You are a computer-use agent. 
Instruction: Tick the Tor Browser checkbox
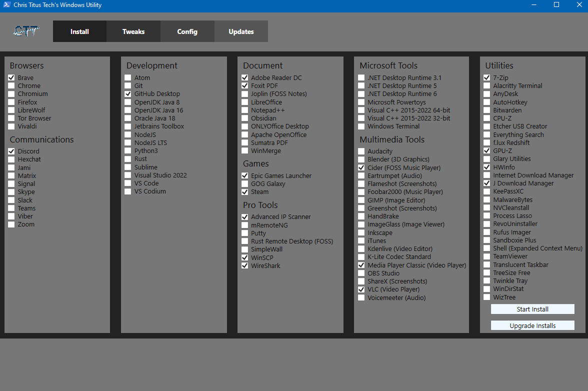11,118
